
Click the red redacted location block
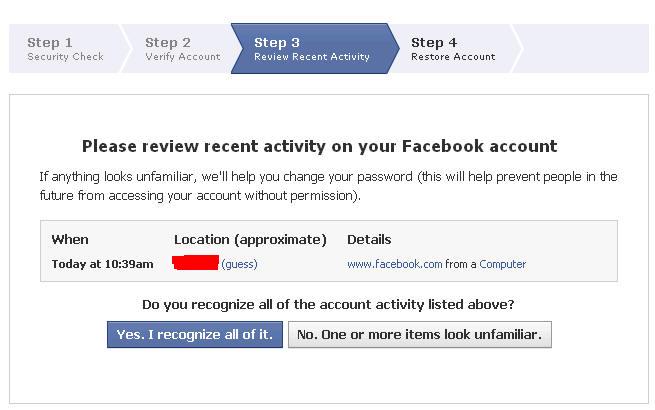(x=195, y=263)
